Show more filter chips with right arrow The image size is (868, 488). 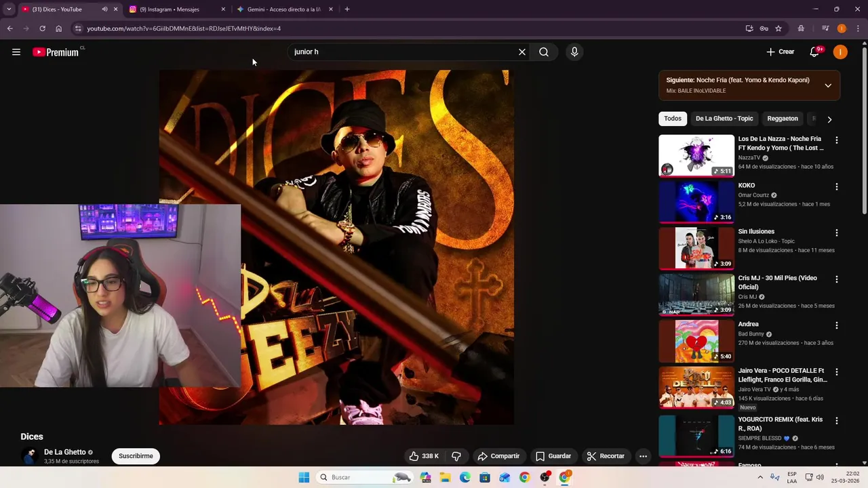[829, 119]
